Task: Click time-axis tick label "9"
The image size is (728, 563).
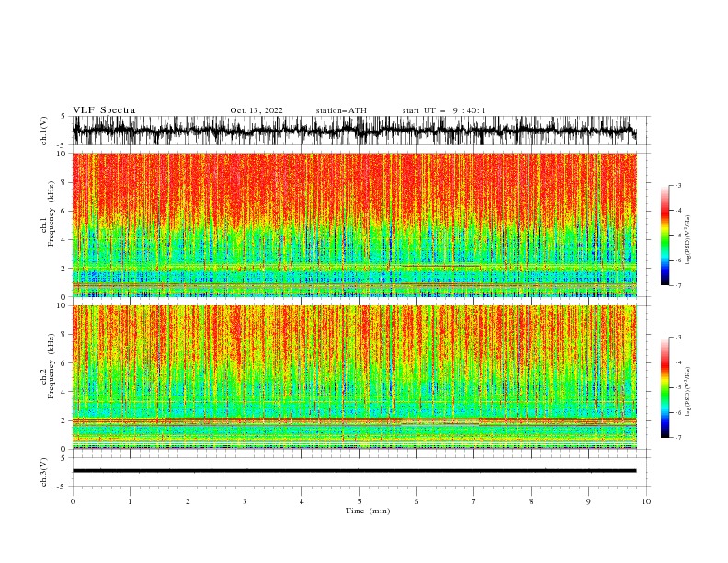Action: tap(588, 501)
